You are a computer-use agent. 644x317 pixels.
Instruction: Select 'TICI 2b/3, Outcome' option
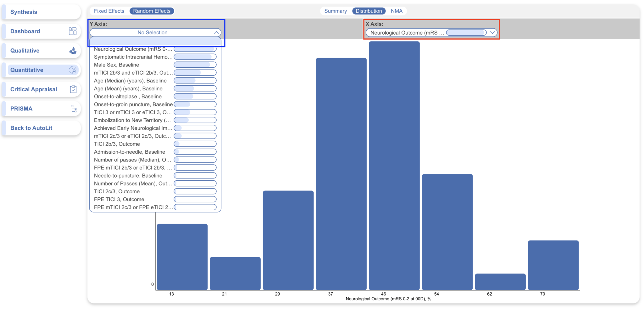click(117, 144)
